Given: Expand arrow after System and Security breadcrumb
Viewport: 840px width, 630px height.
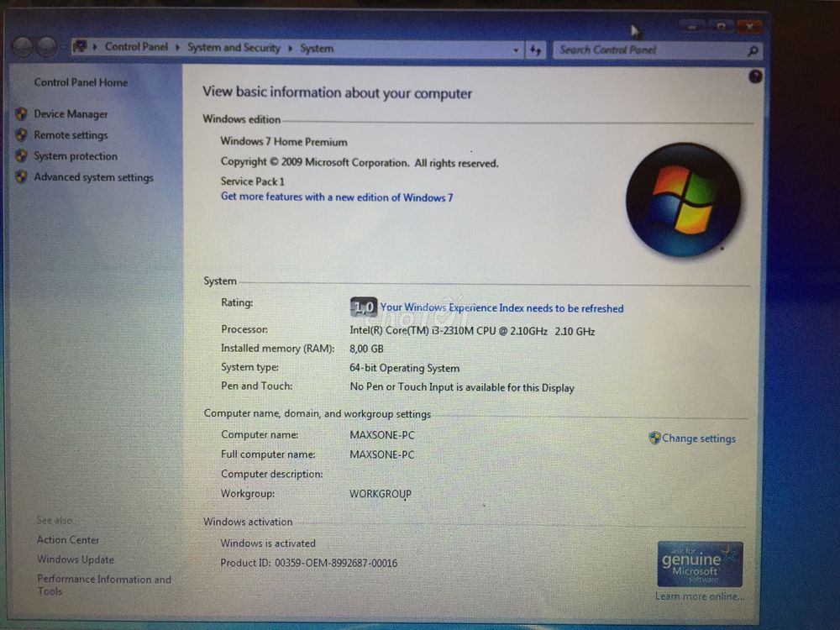Looking at the screenshot, I should (x=290, y=48).
